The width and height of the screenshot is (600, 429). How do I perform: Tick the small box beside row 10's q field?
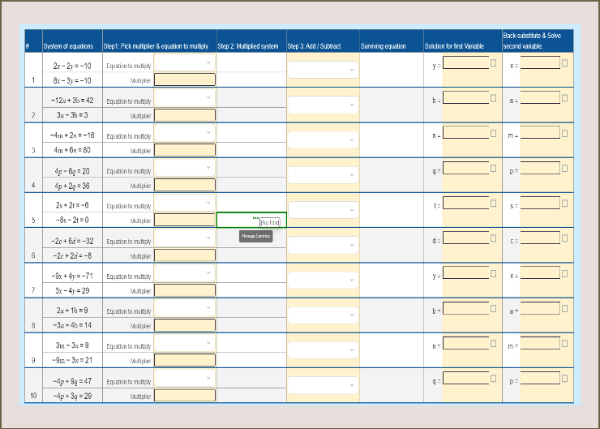(x=493, y=378)
